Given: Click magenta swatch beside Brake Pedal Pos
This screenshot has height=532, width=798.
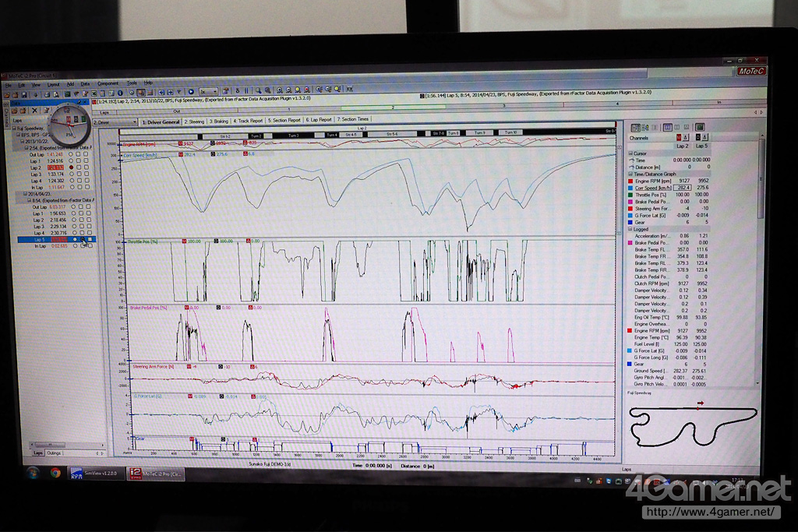Looking at the screenshot, I should 630,202.
